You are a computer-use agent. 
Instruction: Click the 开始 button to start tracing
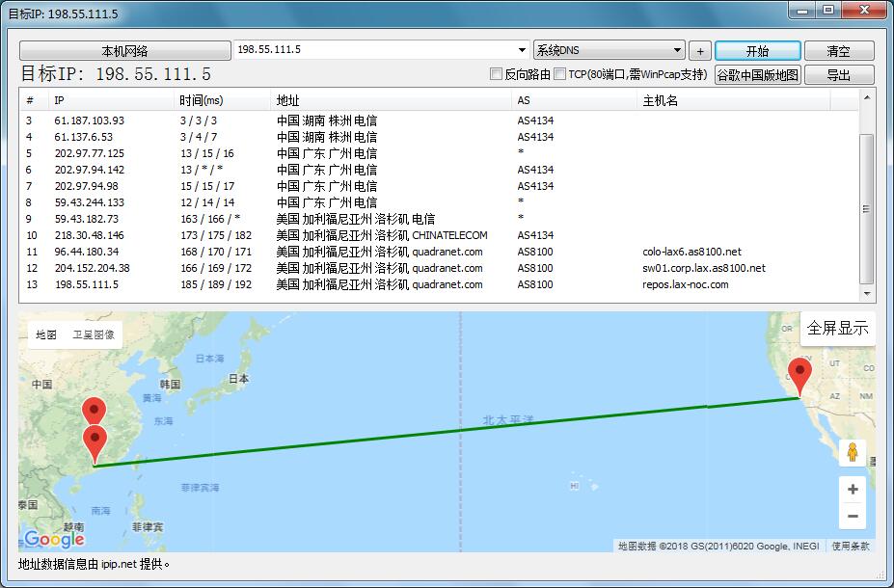757,51
